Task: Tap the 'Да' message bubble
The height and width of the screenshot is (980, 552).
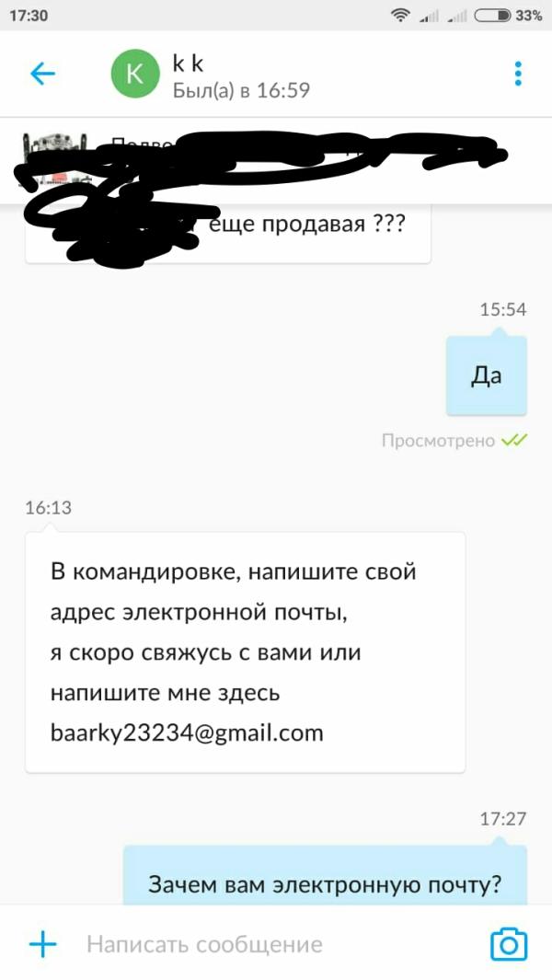Action: tap(487, 375)
